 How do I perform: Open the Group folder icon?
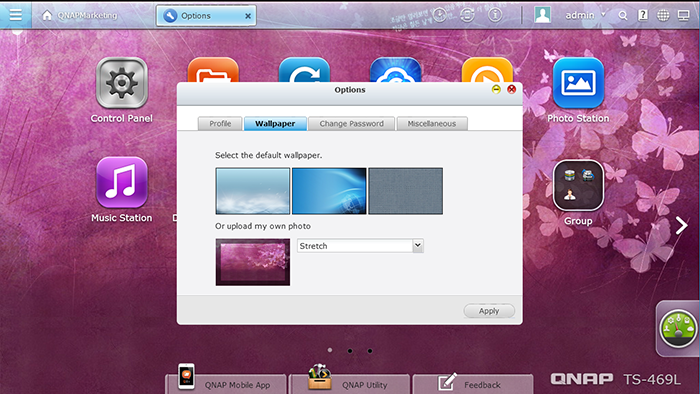(x=578, y=185)
